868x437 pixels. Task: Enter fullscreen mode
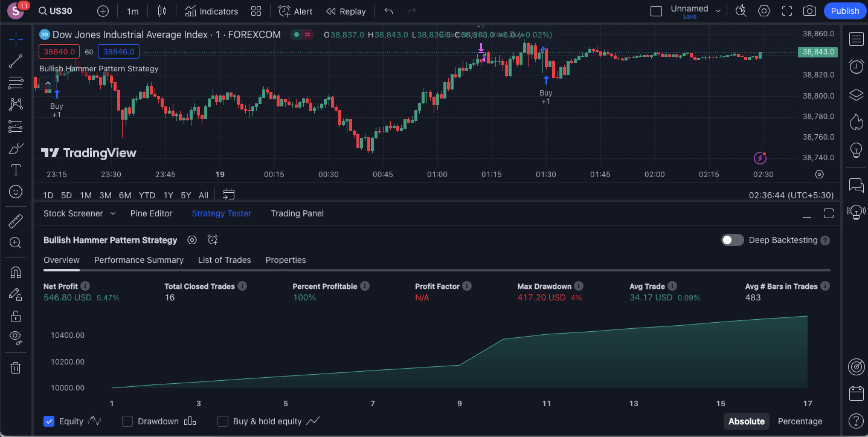(x=787, y=11)
